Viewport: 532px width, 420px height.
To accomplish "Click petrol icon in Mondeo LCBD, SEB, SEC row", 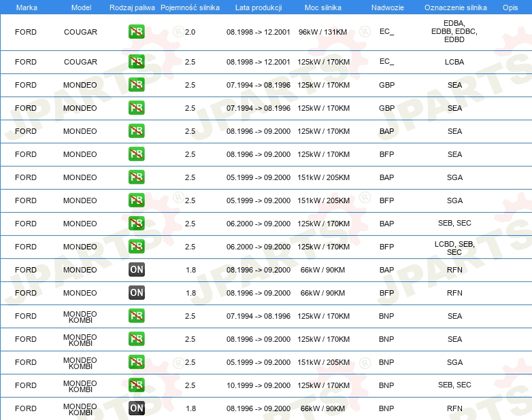I will (136, 247).
